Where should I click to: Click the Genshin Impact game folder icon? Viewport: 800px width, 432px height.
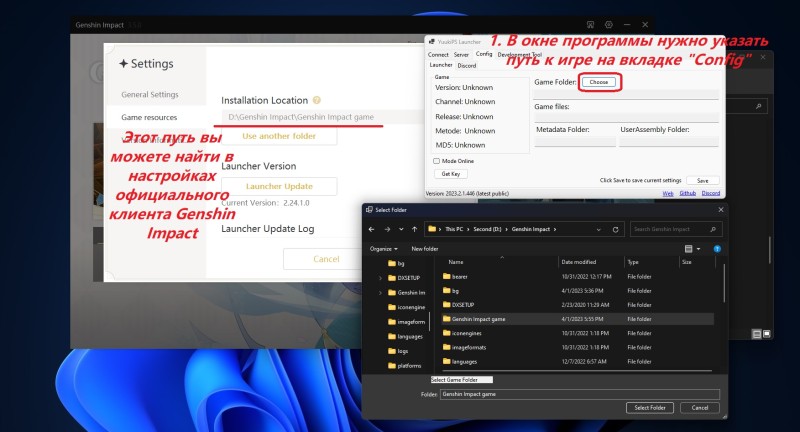[445, 319]
